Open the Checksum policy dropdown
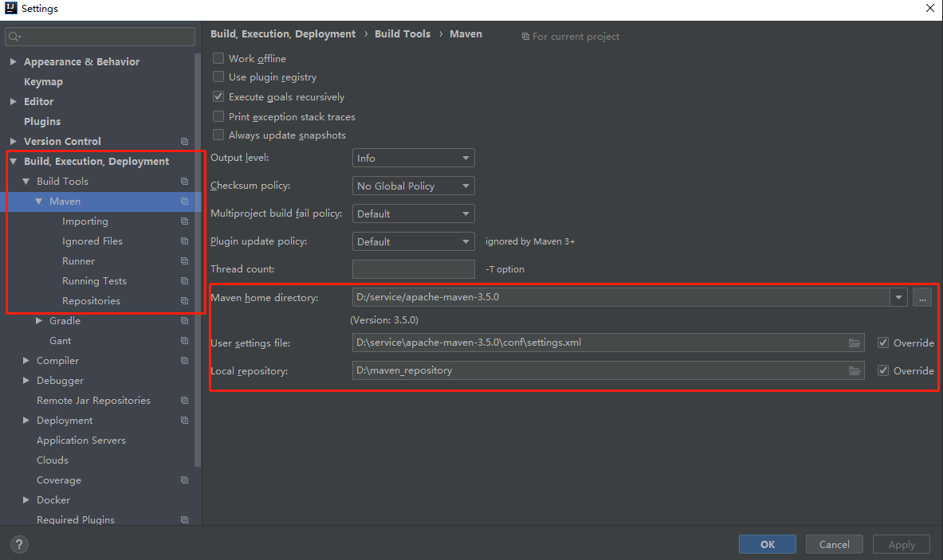The width and height of the screenshot is (943, 560). 413,186
